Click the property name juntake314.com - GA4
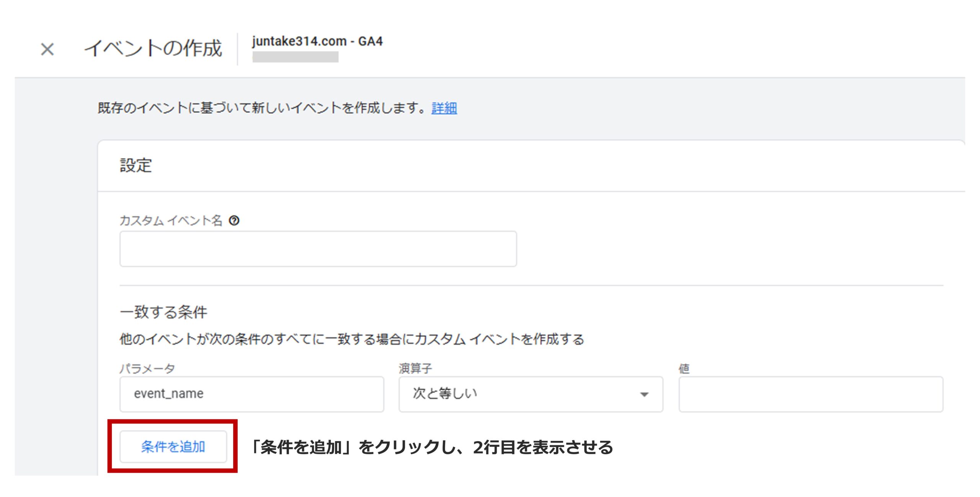Image resolution: width=980 pixels, height=497 pixels. (x=318, y=43)
